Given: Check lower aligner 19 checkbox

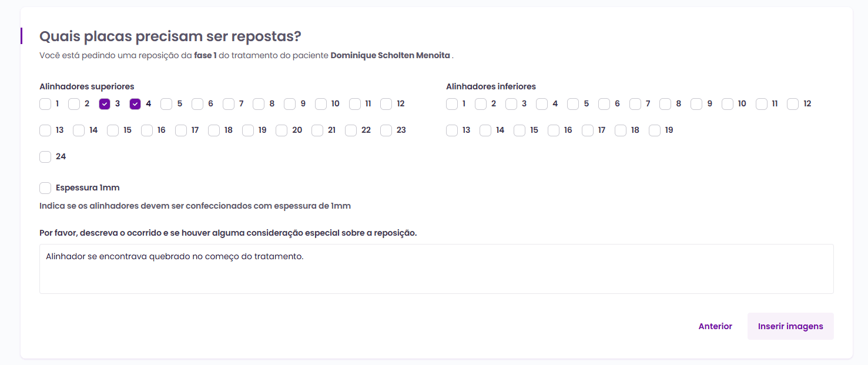Looking at the screenshot, I should click(x=655, y=130).
